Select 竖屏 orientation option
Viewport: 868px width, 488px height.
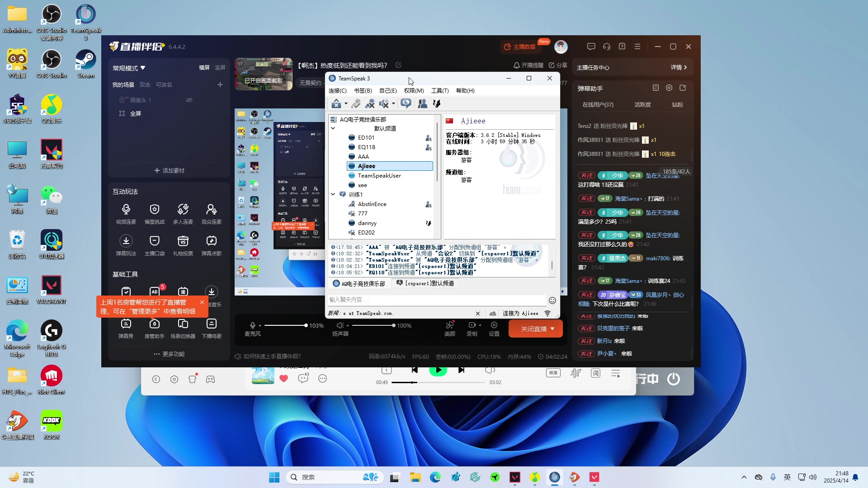(220, 68)
